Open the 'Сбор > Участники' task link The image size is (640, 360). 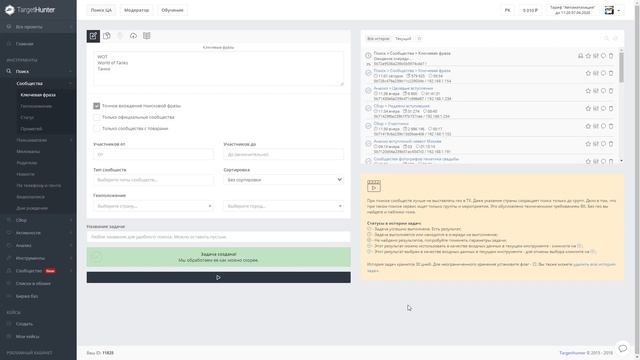[x=391, y=124]
